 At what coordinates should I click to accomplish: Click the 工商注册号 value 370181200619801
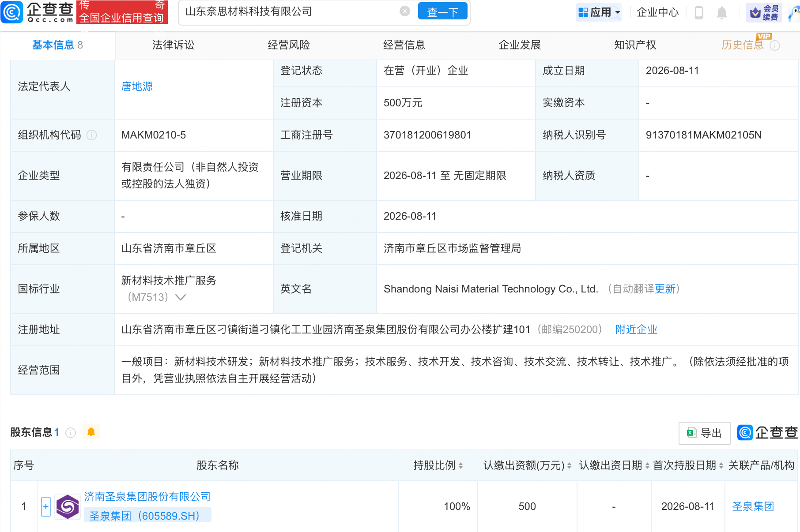point(427,135)
